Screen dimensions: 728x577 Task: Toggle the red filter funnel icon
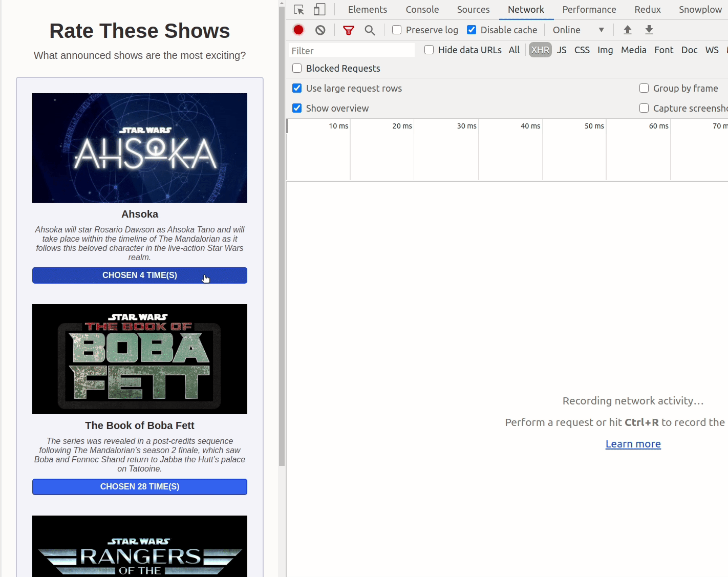349,30
